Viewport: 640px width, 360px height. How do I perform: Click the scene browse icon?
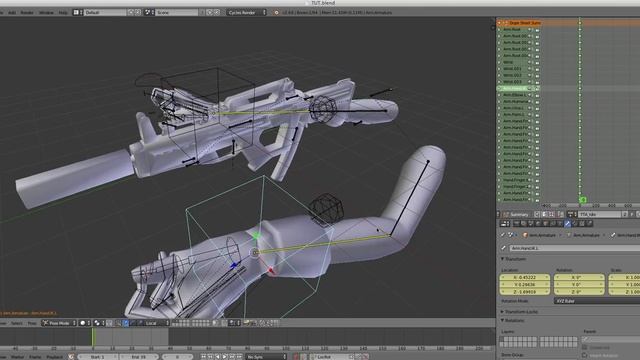[149, 13]
